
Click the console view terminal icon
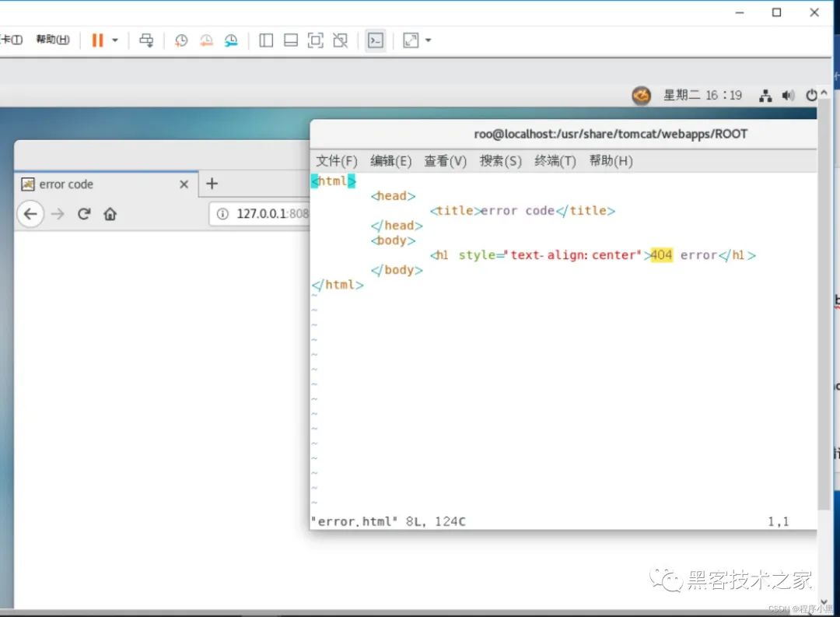(x=376, y=40)
